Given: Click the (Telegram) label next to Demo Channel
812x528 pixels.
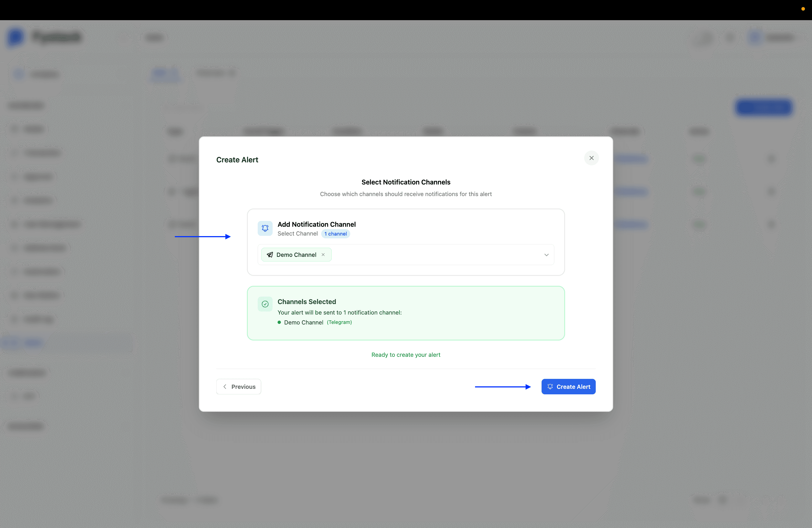Looking at the screenshot, I should coord(339,322).
